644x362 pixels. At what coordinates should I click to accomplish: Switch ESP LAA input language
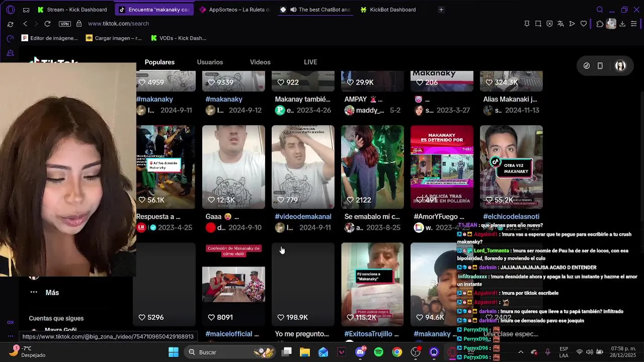click(x=564, y=352)
